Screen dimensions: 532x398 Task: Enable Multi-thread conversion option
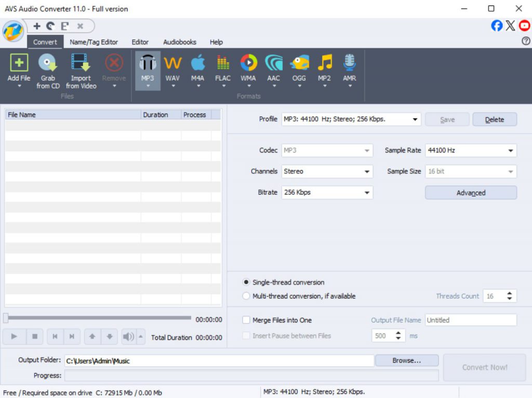coord(246,296)
